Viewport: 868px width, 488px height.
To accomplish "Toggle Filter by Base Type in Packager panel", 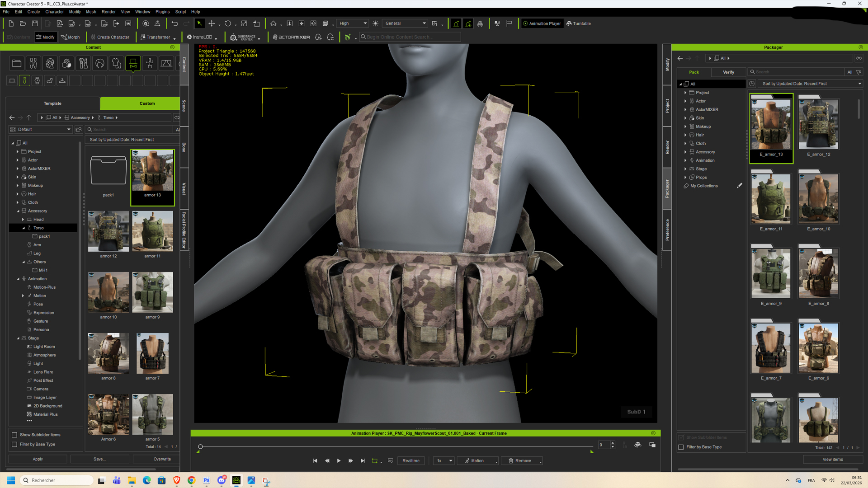I will 681,447.
